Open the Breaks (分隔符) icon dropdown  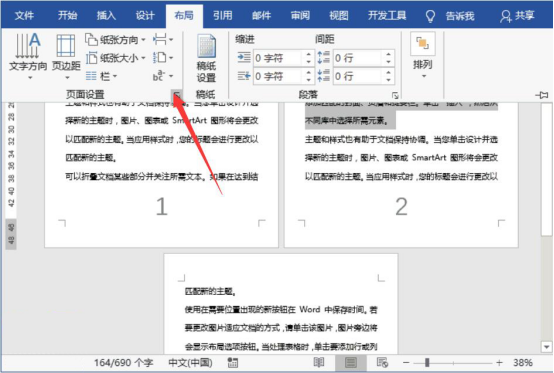[x=163, y=40]
